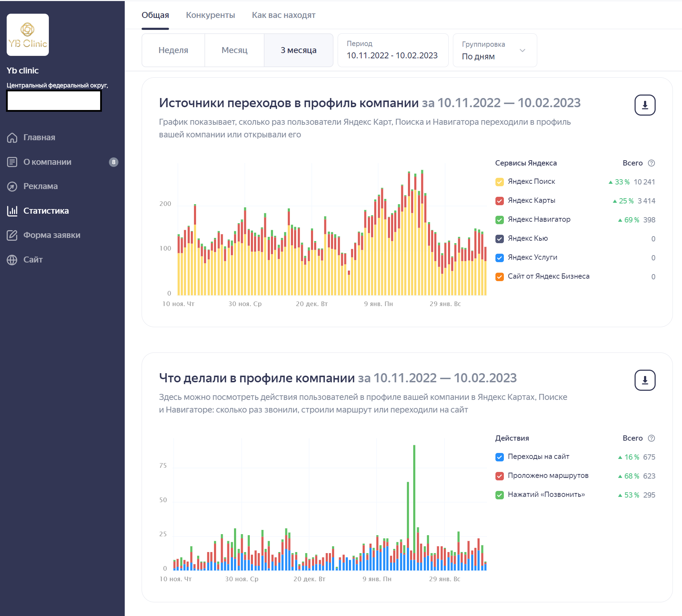
Task: Click the 3 414 total for Яндекс Карты
Action: point(647,201)
